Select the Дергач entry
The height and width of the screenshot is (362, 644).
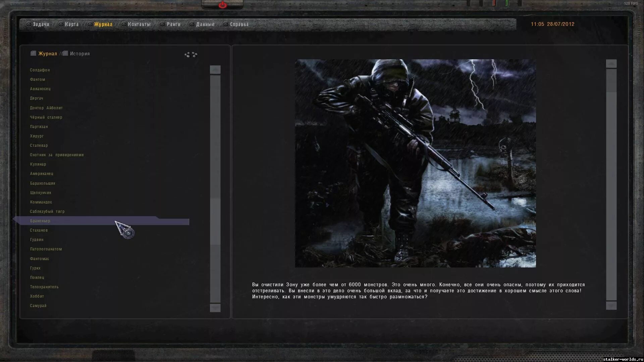click(x=37, y=98)
